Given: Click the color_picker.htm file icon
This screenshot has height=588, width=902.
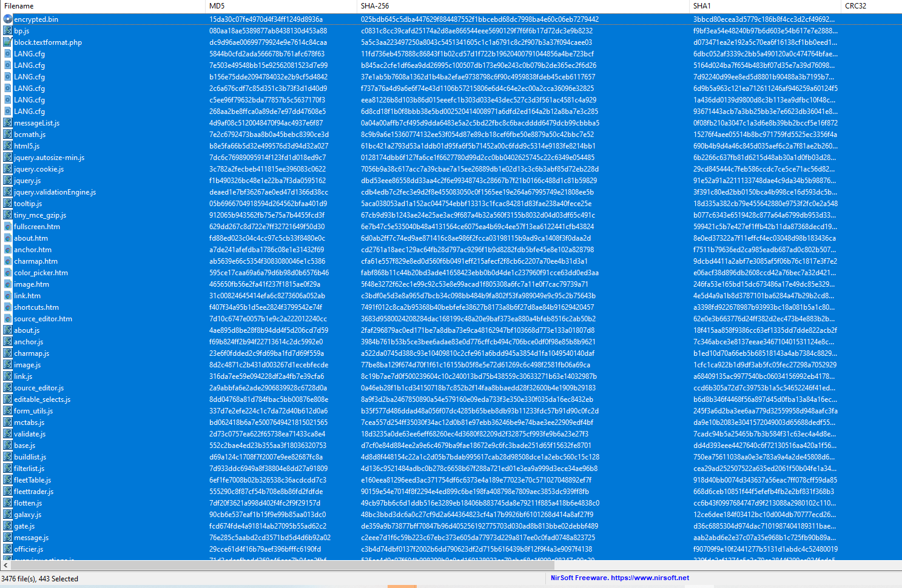Looking at the screenshot, I should (7, 273).
